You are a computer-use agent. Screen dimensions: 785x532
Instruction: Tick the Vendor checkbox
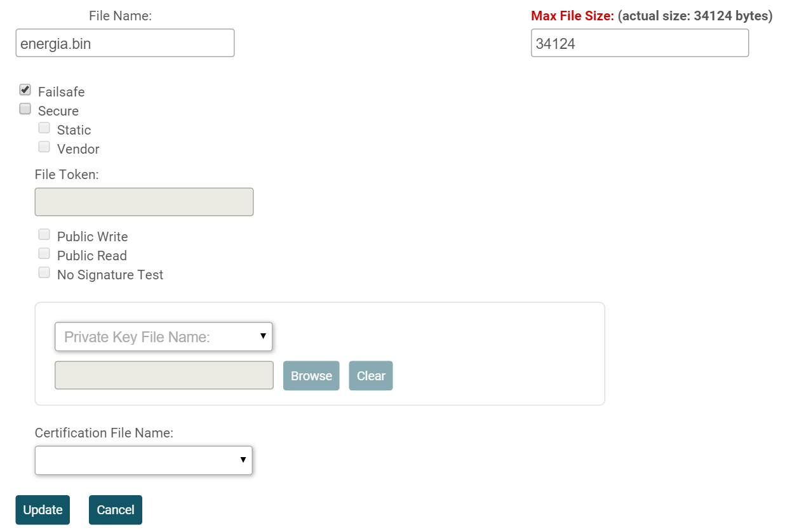click(x=44, y=147)
